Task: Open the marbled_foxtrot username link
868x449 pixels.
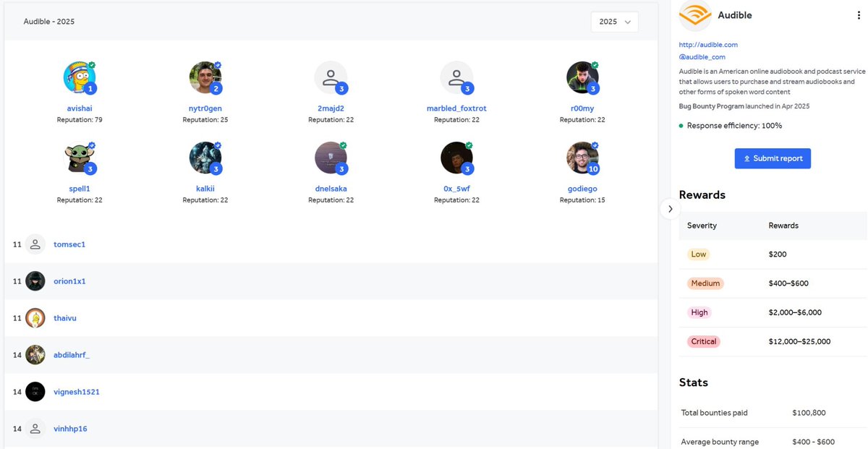Action: click(x=456, y=108)
